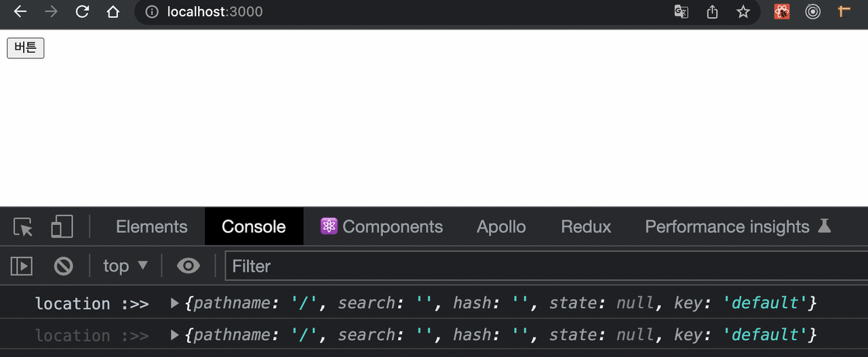Viewport: 868px width, 357px height.
Task: Click the 버튼 button on the page
Action: [26, 48]
